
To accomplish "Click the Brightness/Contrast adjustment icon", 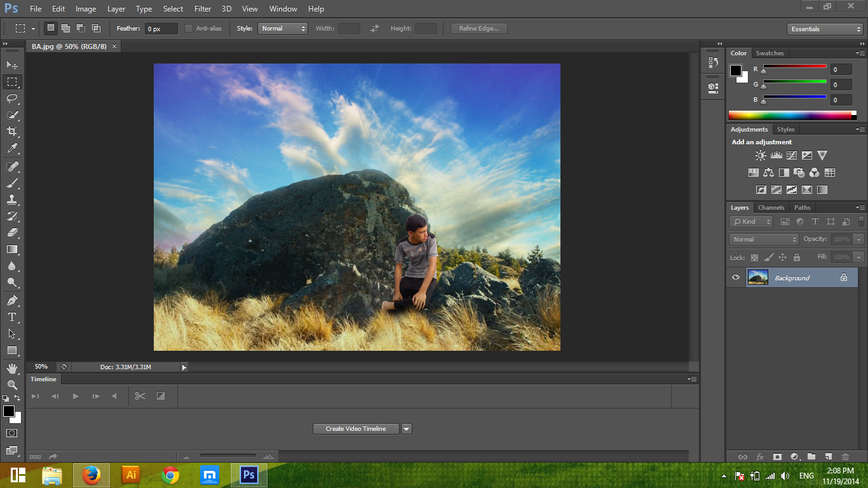I will [x=761, y=155].
